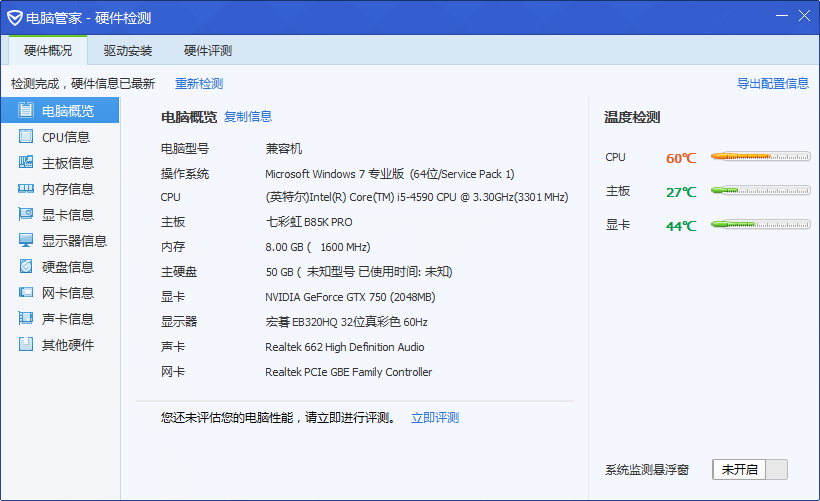Switch to the 驱动安装 tab
820x501 pixels.
click(128, 51)
